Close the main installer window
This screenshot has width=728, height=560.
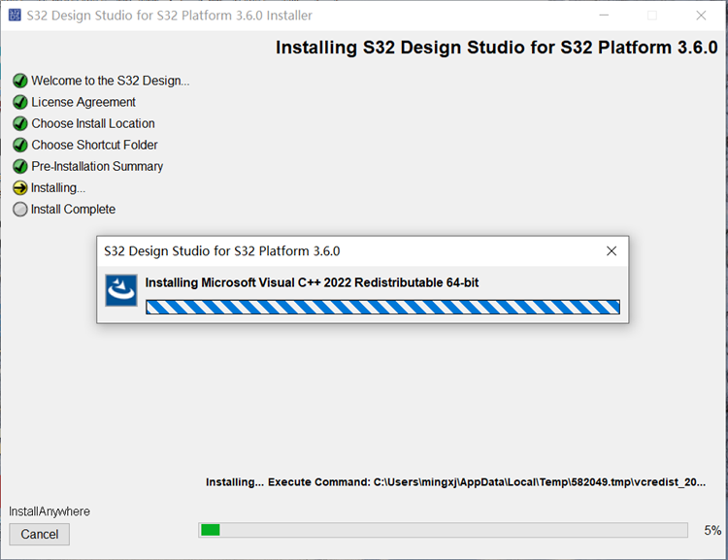(701, 16)
